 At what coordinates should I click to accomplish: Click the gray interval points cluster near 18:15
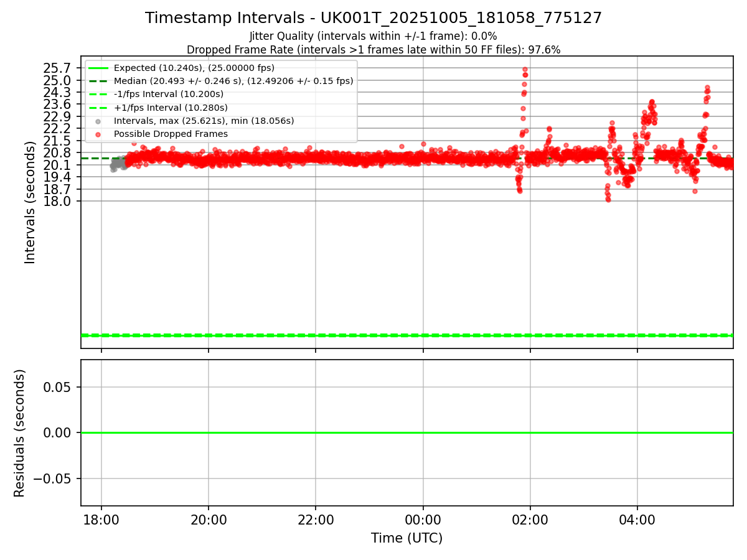(118, 163)
